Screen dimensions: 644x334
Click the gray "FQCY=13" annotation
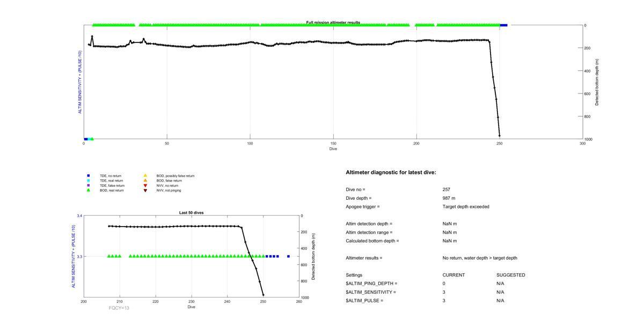point(119,308)
